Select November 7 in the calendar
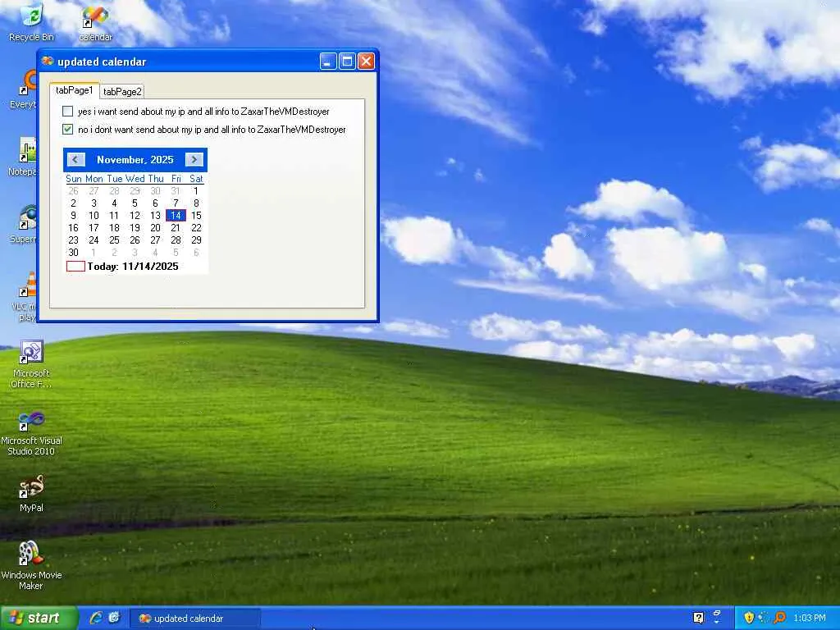Image resolution: width=840 pixels, height=630 pixels. coord(176,203)
